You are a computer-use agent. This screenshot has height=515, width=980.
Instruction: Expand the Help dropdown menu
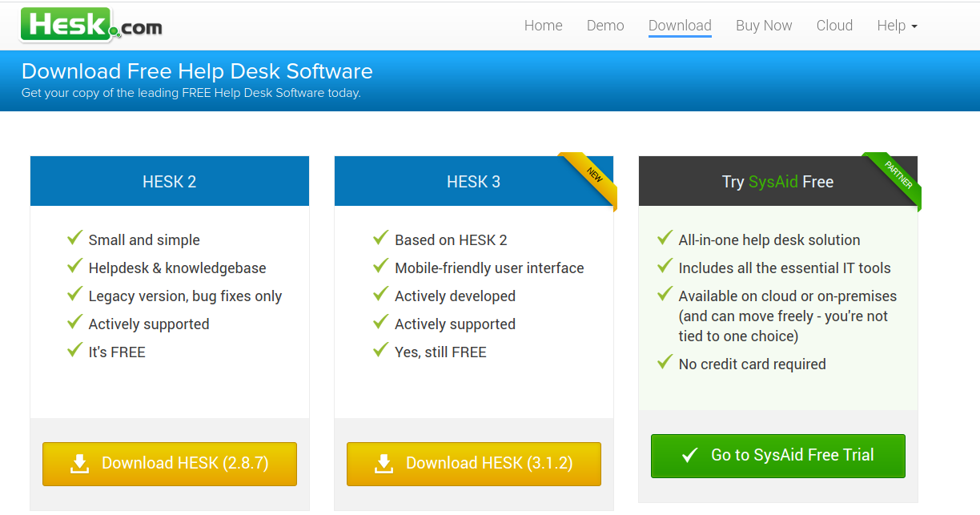(x=897, y=26)
